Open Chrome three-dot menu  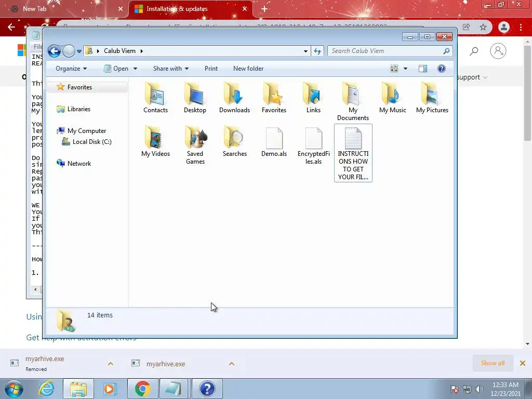point(521,27)
